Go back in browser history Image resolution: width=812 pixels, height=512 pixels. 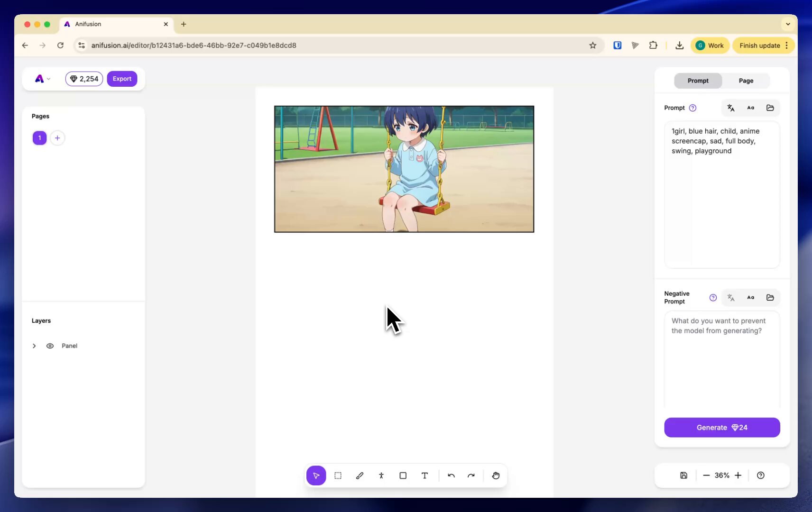(x=25, y=46)
